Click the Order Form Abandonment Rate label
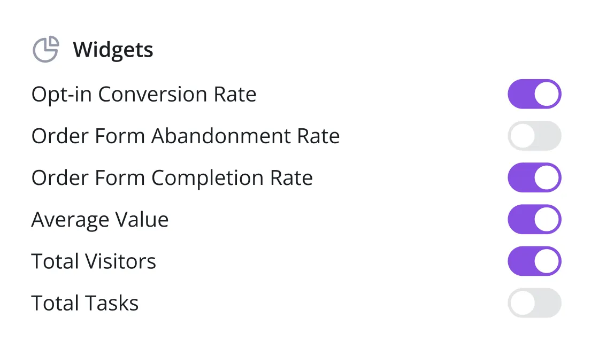Image resolution: width=591 pixels, height=364 pixels. (x=185, y=136)
